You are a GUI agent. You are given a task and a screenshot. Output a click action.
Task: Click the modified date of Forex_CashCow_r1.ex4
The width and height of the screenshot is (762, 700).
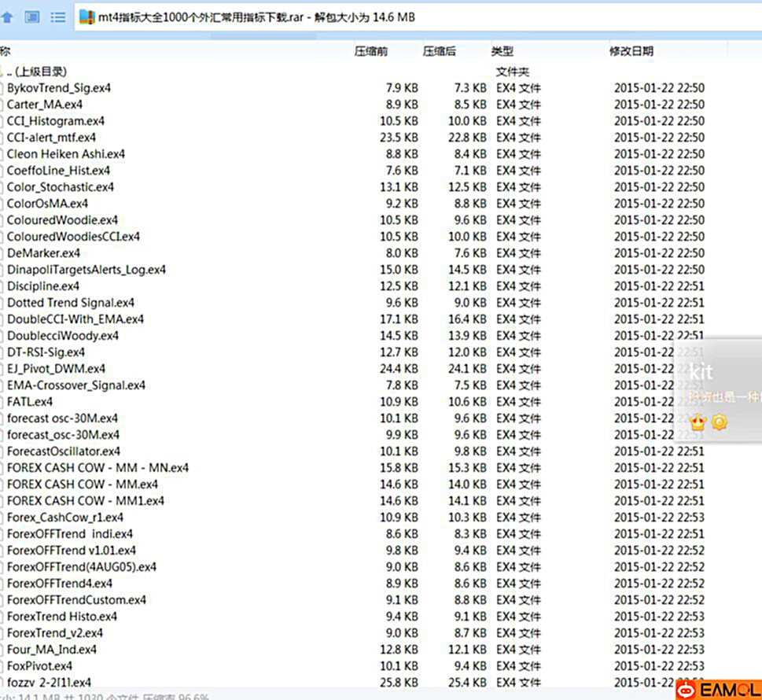pyautogui.click(x=659, y=518)
